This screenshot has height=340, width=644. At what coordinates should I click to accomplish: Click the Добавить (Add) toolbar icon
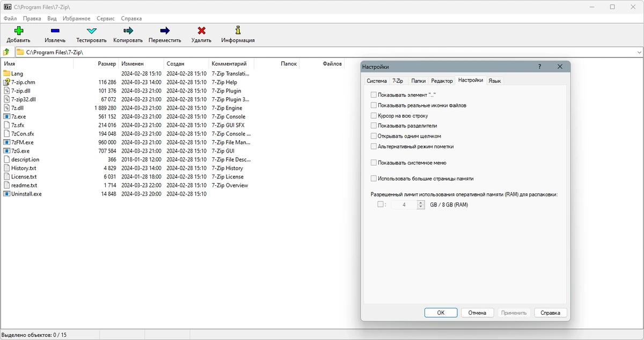coord(19,31)
